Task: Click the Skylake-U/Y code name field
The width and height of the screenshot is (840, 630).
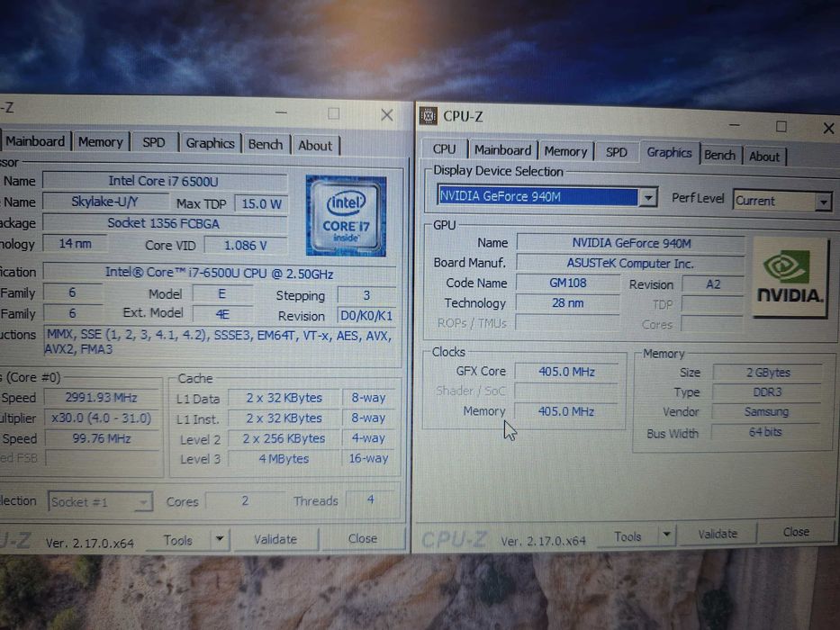Action: click(105, 202)
